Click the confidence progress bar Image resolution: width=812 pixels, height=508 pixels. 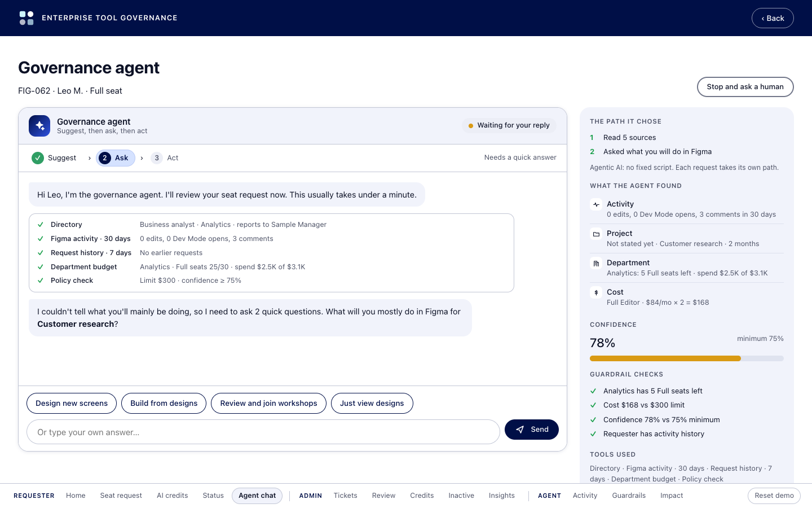click(x=687, y=358)
